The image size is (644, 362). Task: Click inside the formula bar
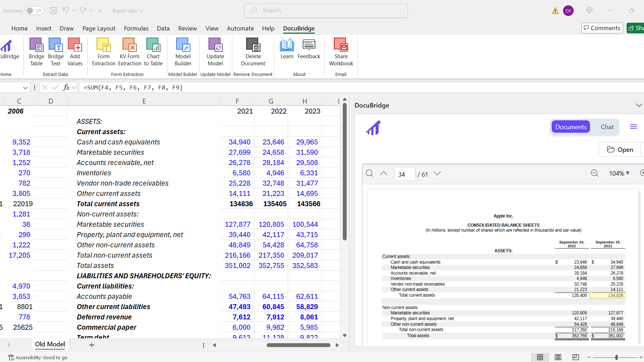tap(361, 87)
